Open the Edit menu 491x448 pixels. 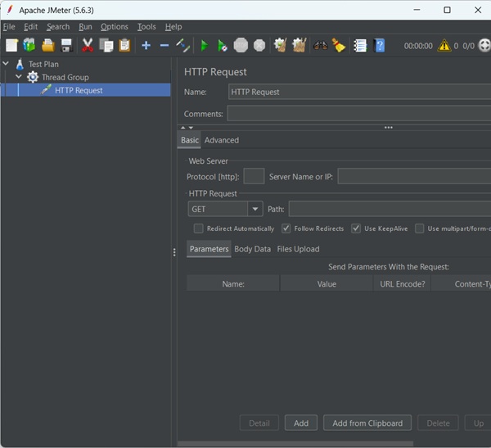click(x=31, y=27)
